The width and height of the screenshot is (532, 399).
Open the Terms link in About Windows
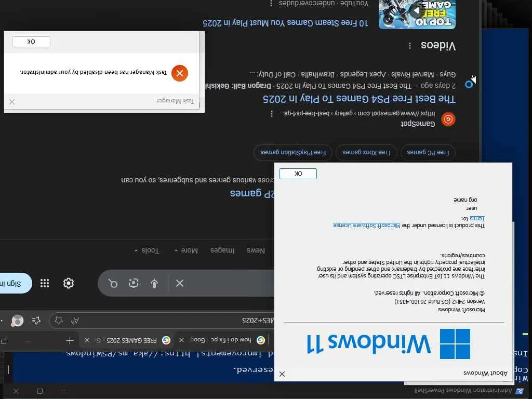click(477, 218)
